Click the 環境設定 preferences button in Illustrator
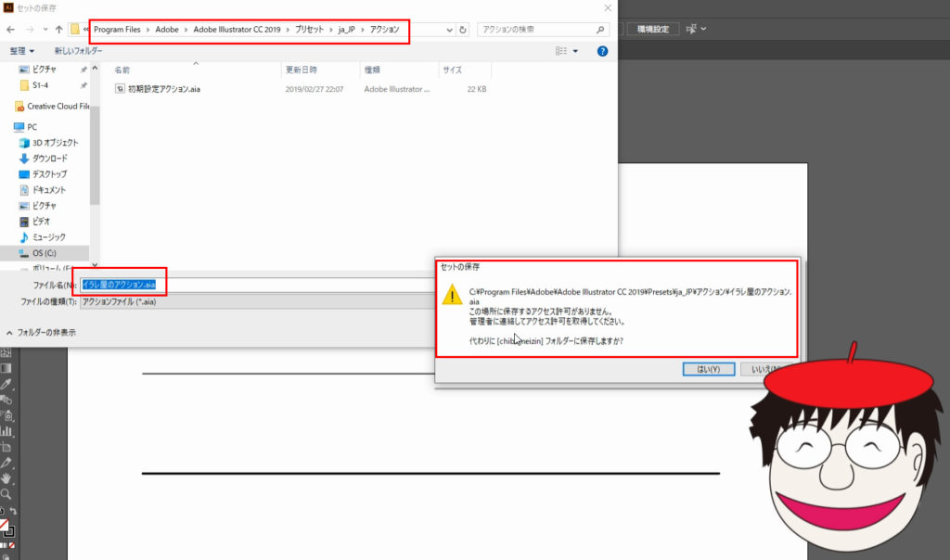 click(653, 29)
